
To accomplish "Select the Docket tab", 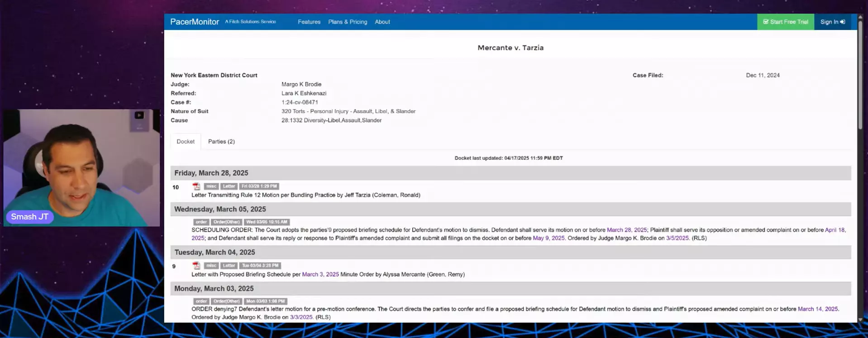I will click(x=186, y=142).
